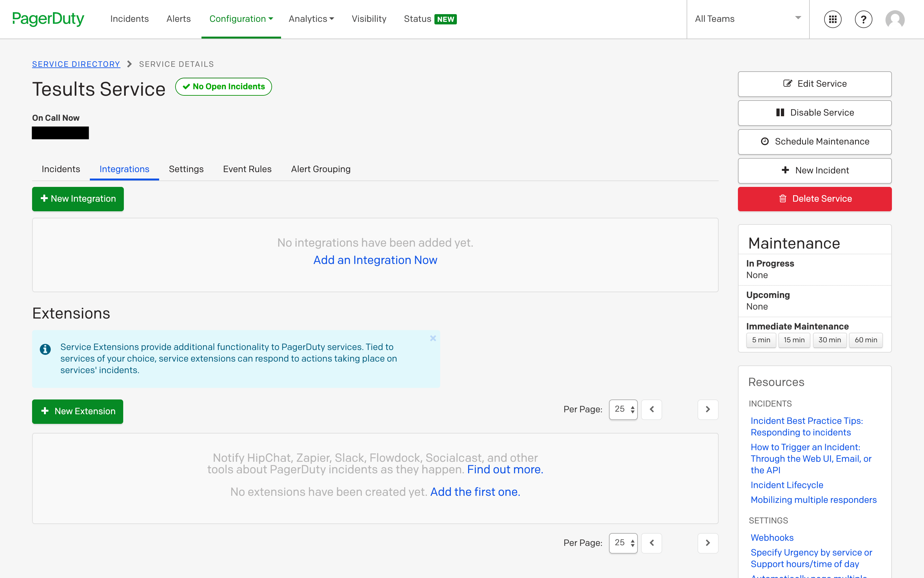This screenshot has height=578, width=924.
Task: Open Schedule Maintenance
Action: 814,141
